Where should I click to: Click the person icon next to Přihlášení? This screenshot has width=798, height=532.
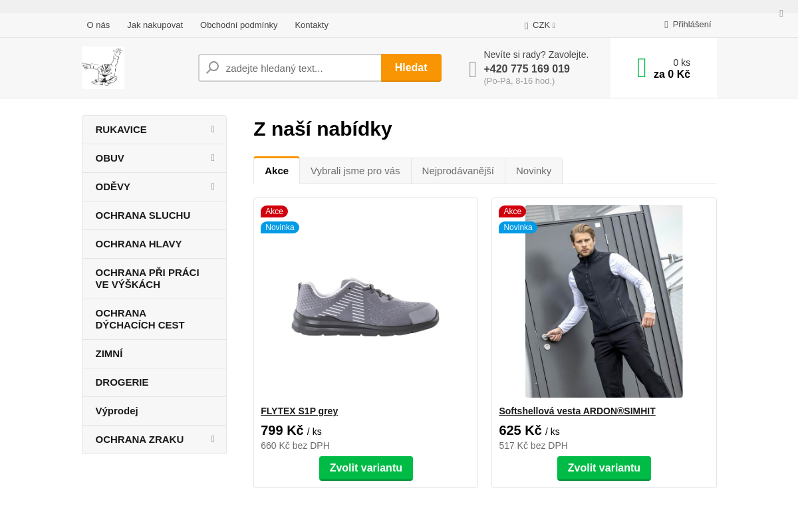(x=664, y=25)
